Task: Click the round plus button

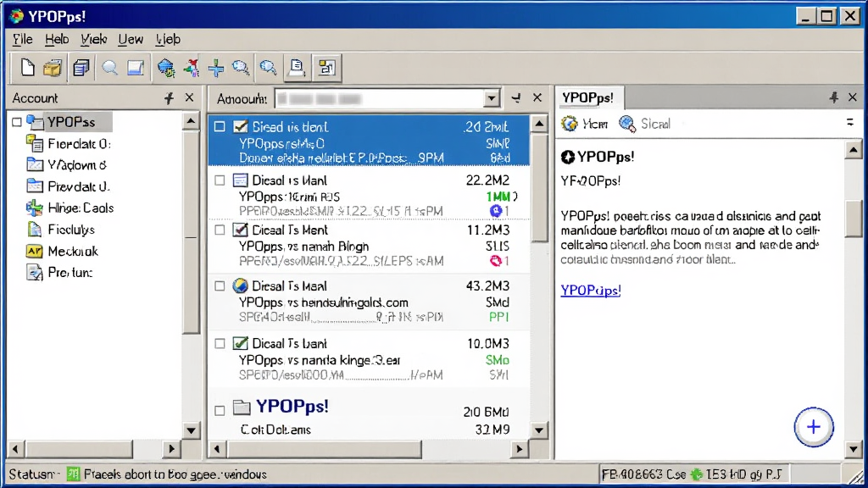Action: pyautogui.click(x=813, y=427)
